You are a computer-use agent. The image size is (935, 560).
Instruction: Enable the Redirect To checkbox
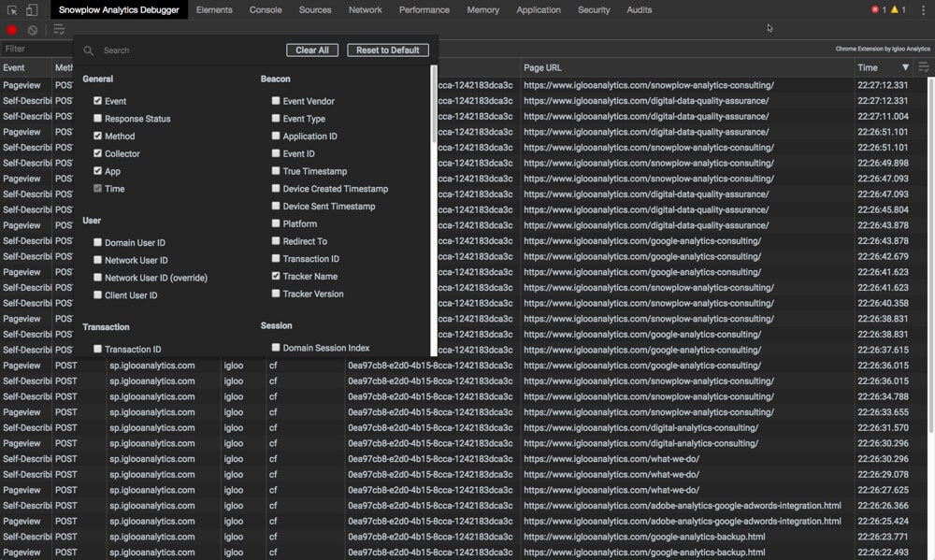[x=276, y=241]
